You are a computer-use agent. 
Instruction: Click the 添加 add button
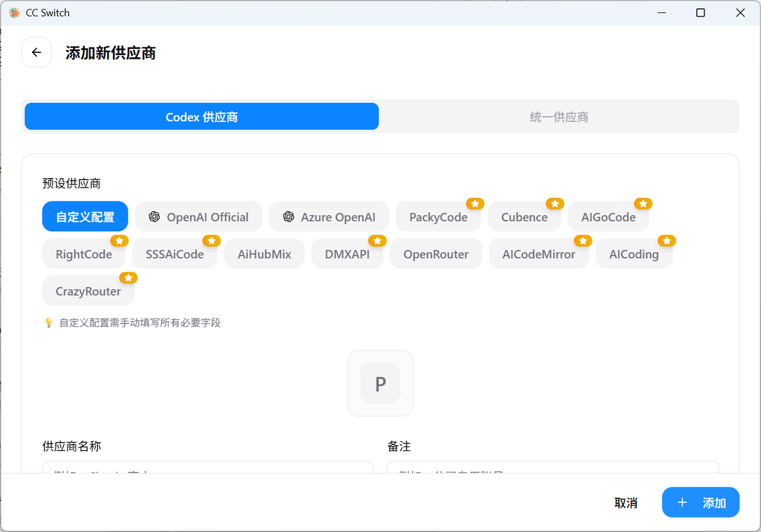coord(700,502)
